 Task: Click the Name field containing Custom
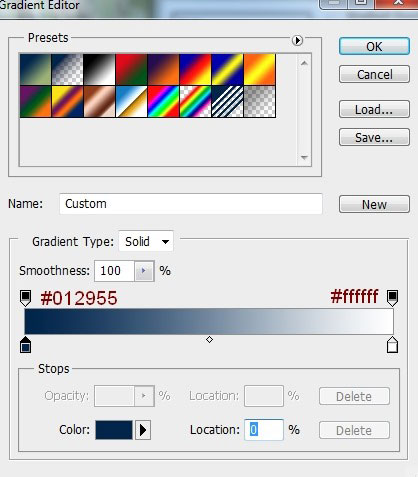(x=191, y=204)
